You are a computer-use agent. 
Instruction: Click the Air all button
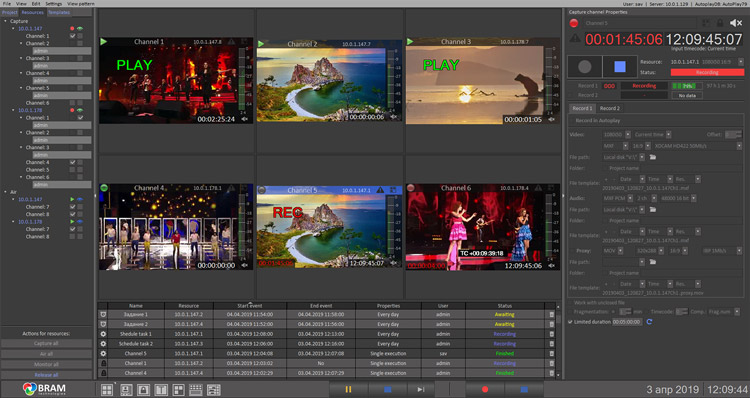[x=46, y=354]
